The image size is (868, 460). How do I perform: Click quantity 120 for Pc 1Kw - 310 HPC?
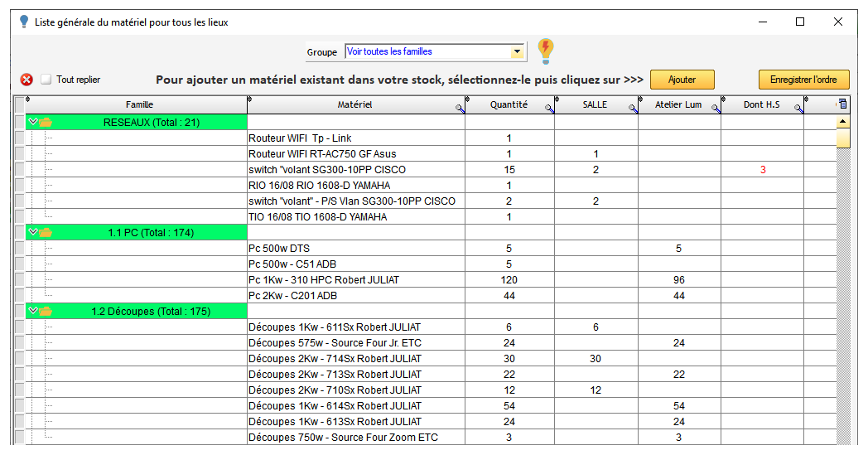tap(509, 280)
